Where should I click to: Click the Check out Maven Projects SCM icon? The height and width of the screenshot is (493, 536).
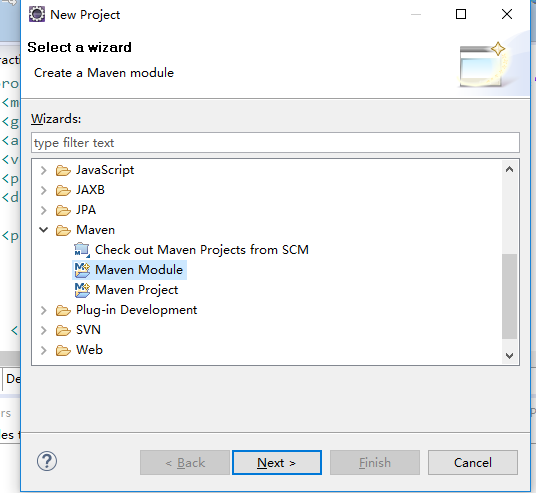[82, 250]
